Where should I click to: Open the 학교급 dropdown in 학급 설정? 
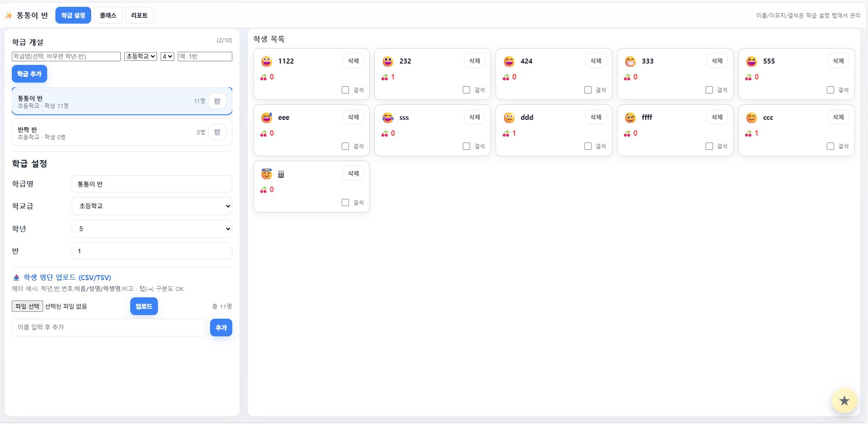[x=152, y=206]
